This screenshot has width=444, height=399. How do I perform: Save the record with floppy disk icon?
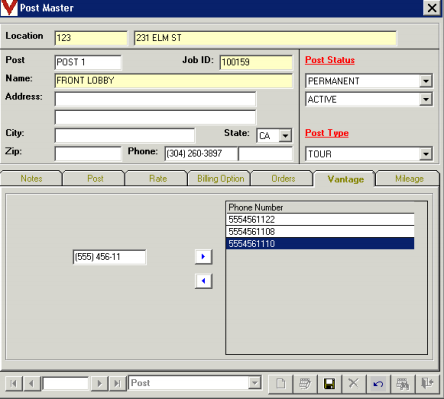coord(329,383)
